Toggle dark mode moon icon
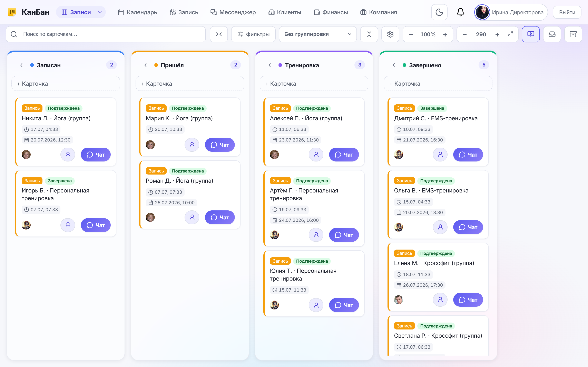588x367 pixels. (x=439, y=12)
